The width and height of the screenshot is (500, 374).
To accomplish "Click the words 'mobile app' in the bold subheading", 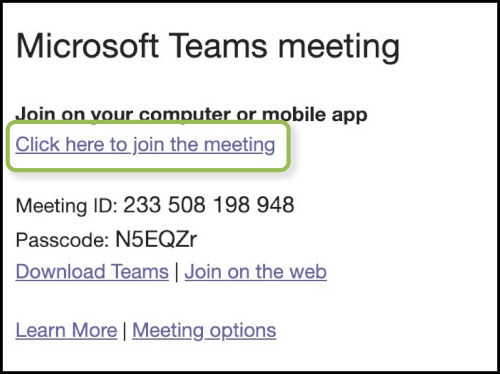I will point(315,115).
